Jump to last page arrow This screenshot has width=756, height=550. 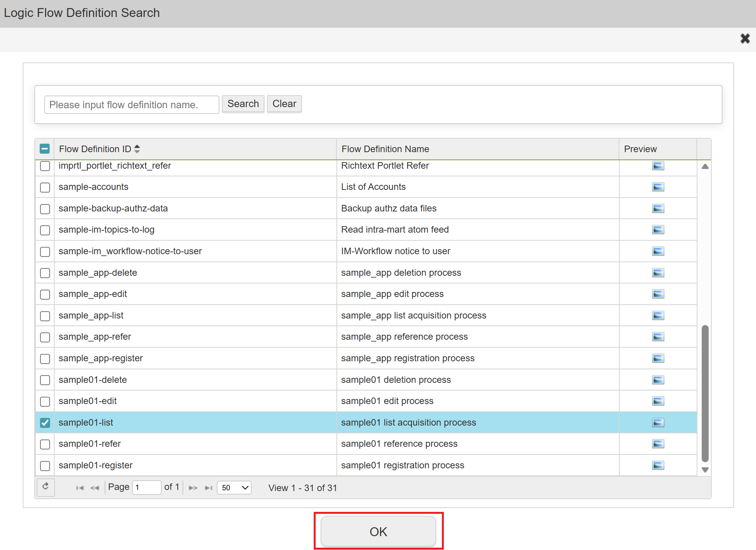pos(209,488)
